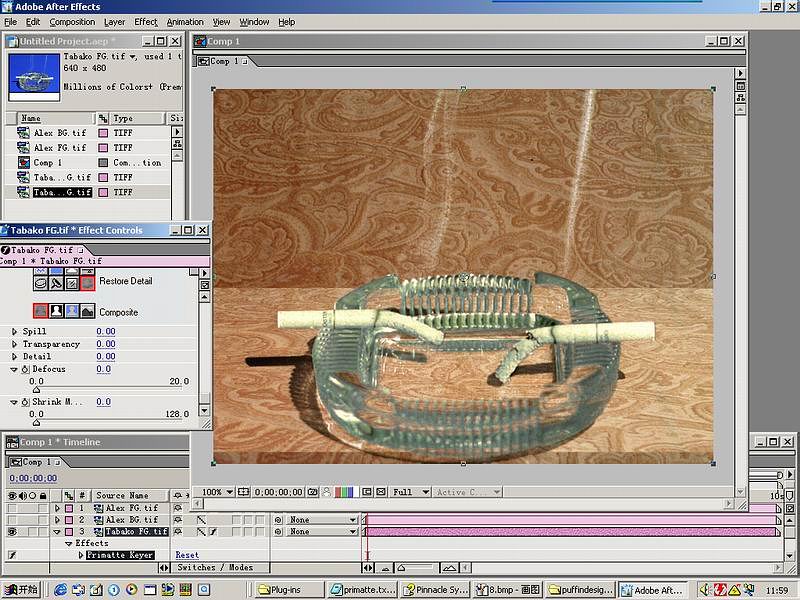The width and height of the screenshot is (800, 600).
Task: Toggle the Shrink Matte stopwatch
Action: pyautogui.click(x=26, y=402)
